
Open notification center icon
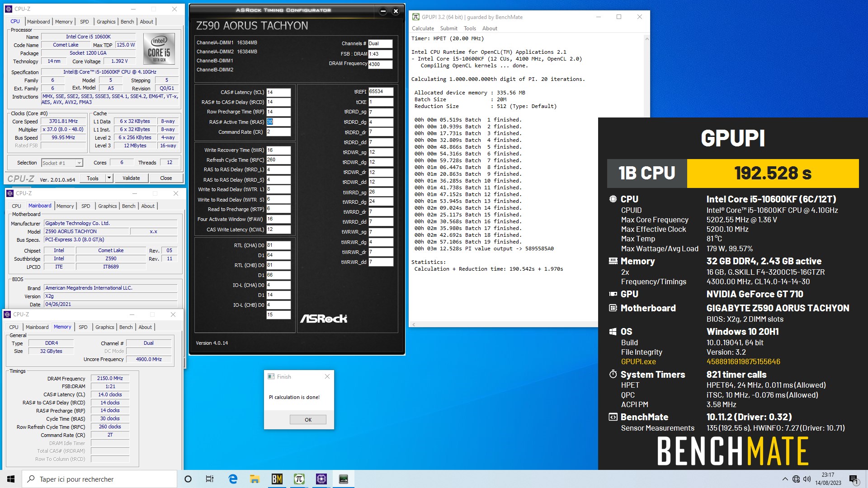point(854,479)
